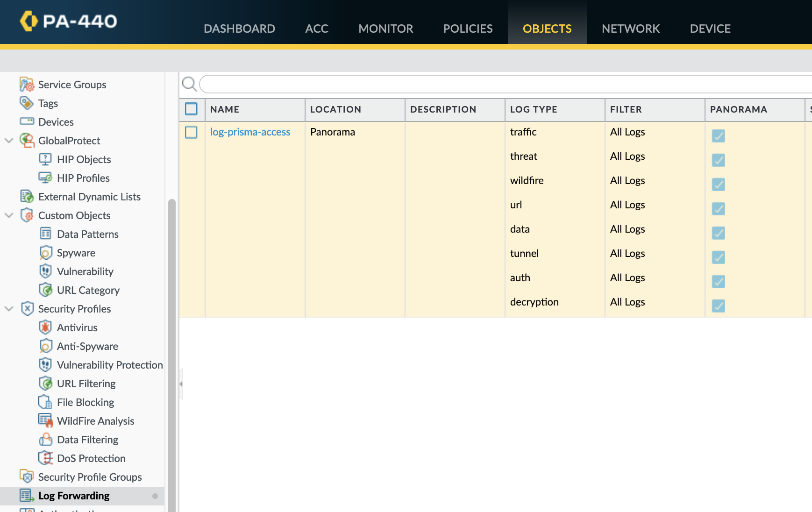The width and height of the screenshot is (812, 512).
Task: Click the External Dynamic Lists icon
Action: coord(27,197)
